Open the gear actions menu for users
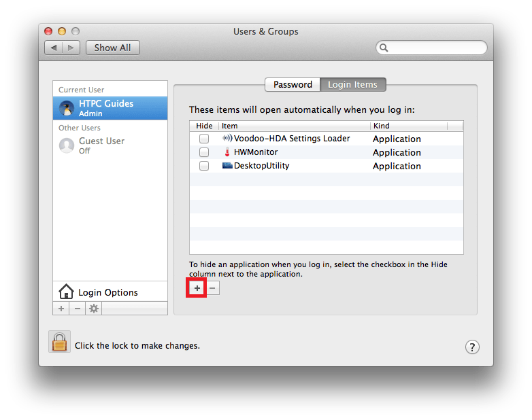The height and width of the screenshot is (420, 532). click(x=94, y=309)
